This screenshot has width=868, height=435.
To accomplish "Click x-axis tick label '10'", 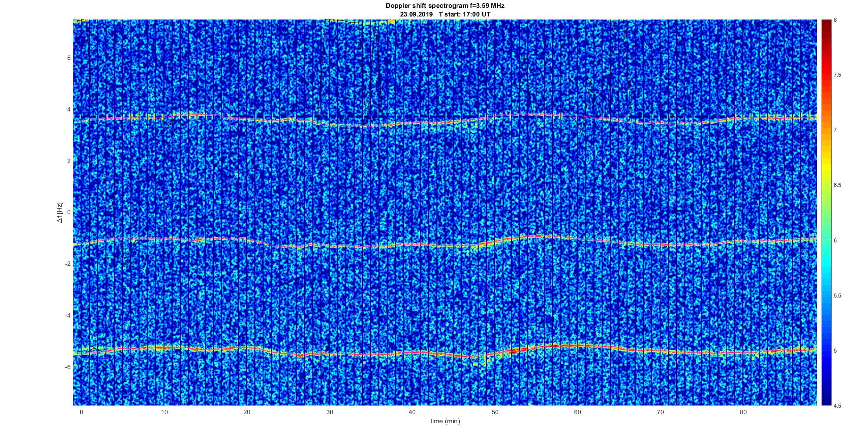I will pyautogui.click(x=164, y=412).
